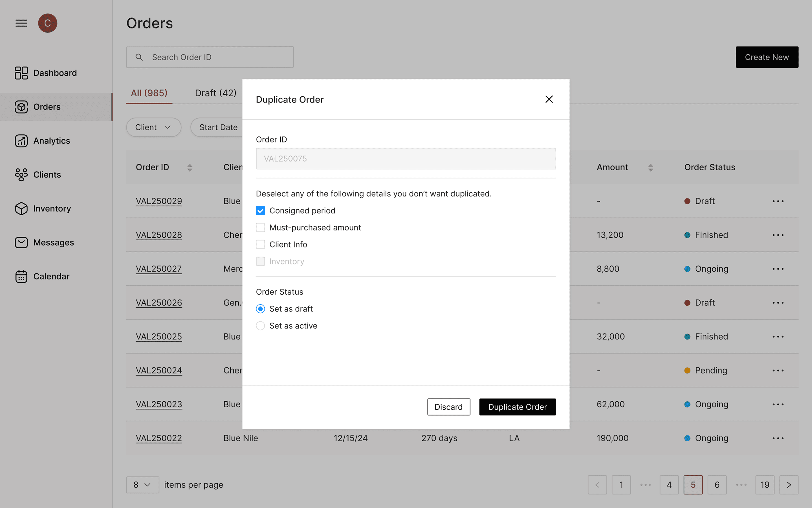Open the Inventory cube icon
The image size is (812, 508).
(x=21, y=209)
